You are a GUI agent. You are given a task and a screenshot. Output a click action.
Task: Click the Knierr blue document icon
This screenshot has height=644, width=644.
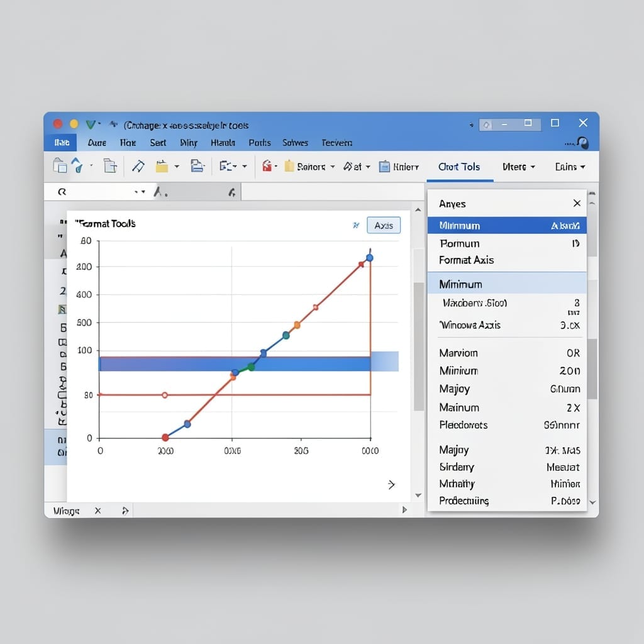(384, 166)
